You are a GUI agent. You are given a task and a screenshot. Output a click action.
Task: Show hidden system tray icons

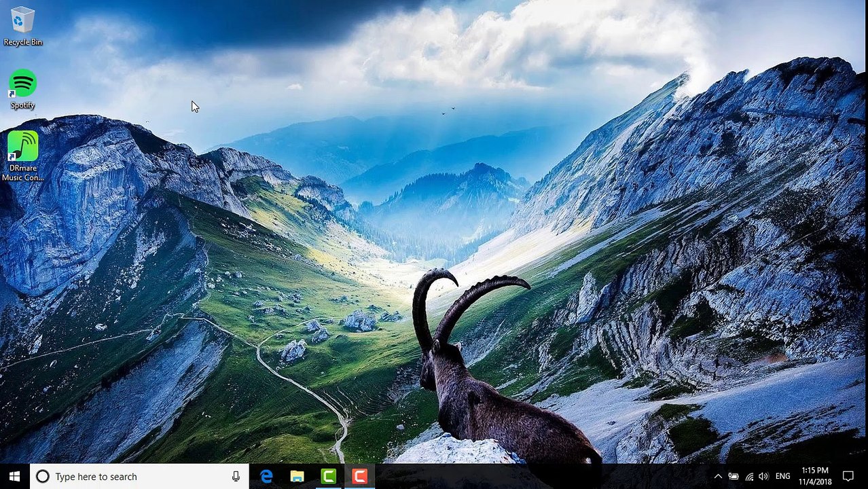click(718, 477)
